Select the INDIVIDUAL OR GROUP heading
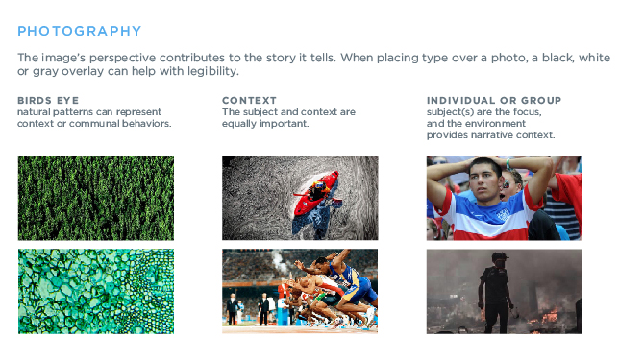Viewport: 644px width, 361px height. pyautogui.click(x=494, y=101)
